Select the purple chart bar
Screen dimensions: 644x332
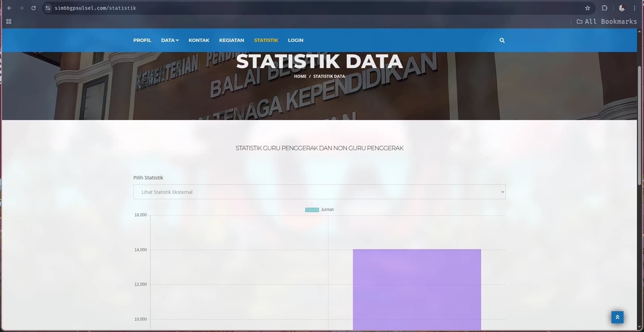click(x=417, y=288)
